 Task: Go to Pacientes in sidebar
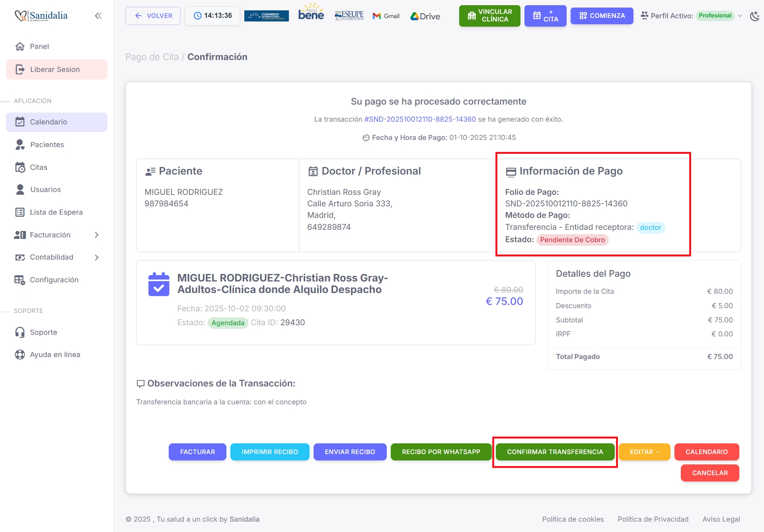click(47, 145)
